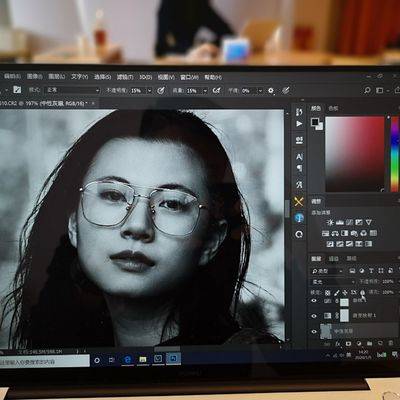Enable airbrush-style build-up icon
Image resolution: width=400 pixels, height=400 pixels.
(217, 90)
